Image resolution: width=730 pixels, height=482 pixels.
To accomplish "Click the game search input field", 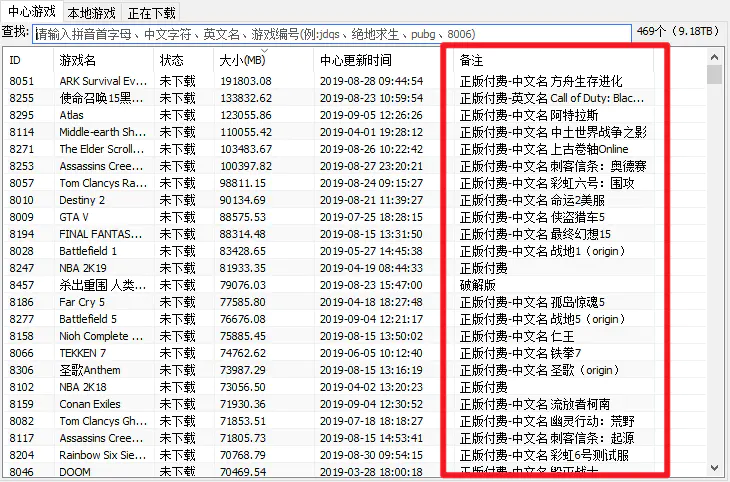I will click(331, 34).
